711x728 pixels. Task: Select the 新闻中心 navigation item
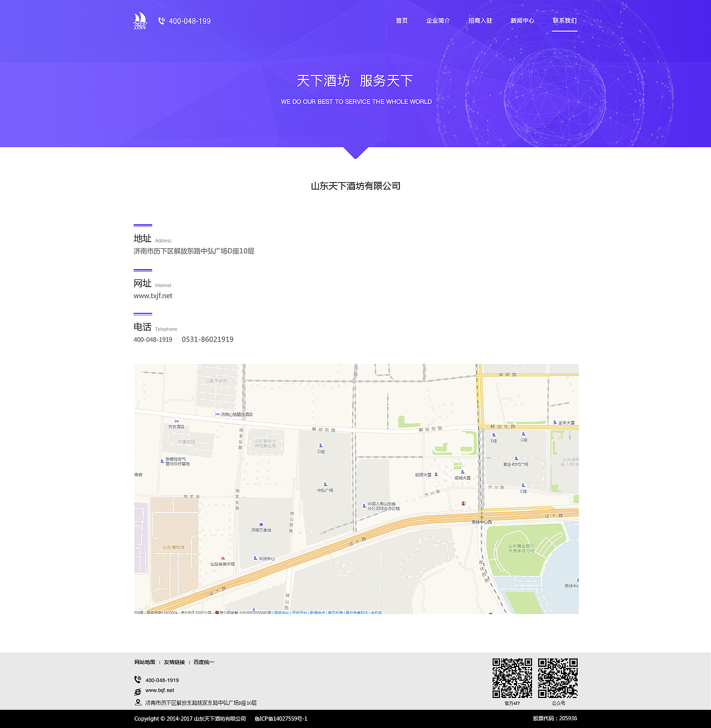pos(522,21)
